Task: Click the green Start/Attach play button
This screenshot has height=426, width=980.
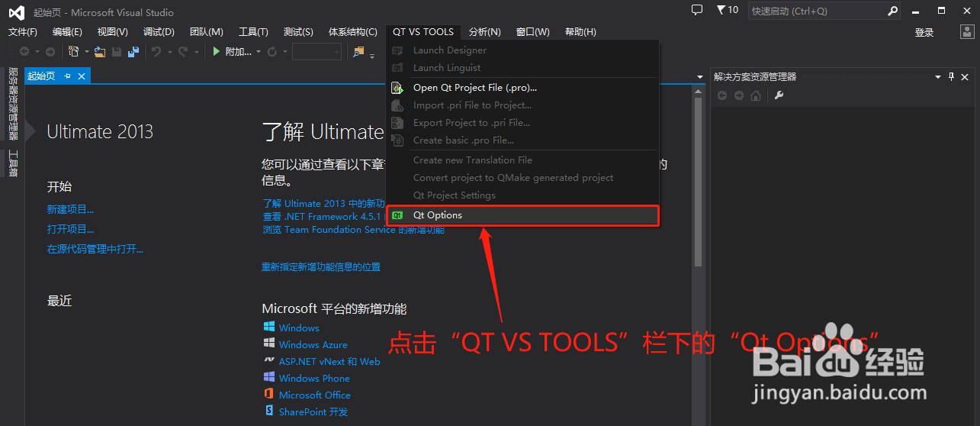Action: click(x=217, y=52)
